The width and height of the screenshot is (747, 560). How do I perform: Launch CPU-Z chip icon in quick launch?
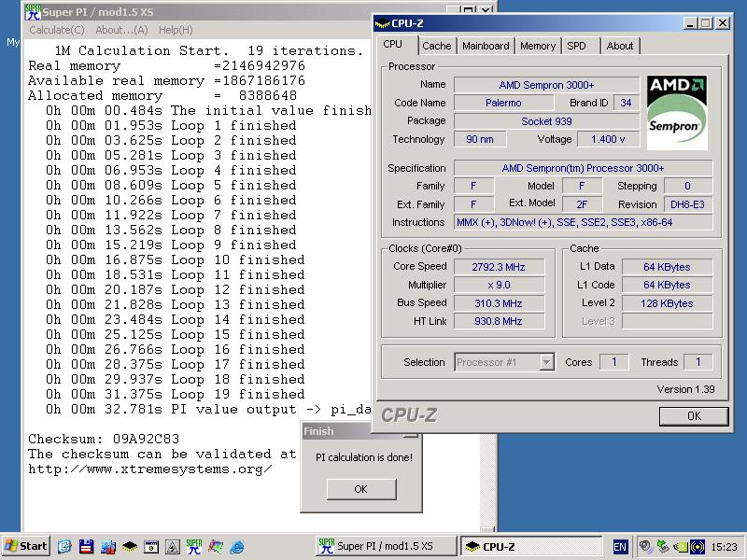point(130,546)
